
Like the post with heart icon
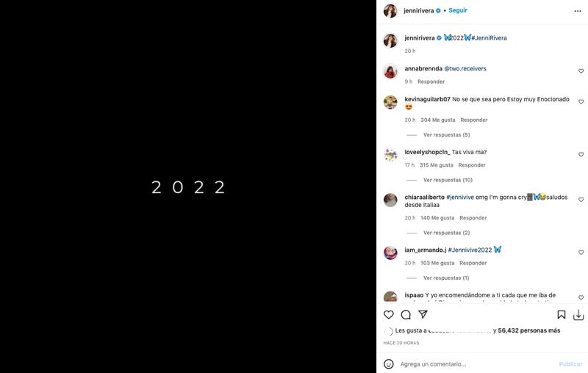pyautogui.click(x=389, y=314)
